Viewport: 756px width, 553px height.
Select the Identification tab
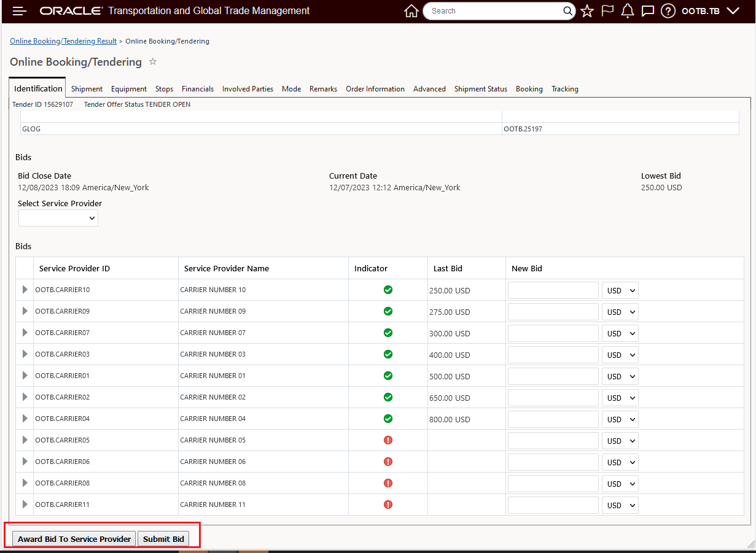point(38,88)
